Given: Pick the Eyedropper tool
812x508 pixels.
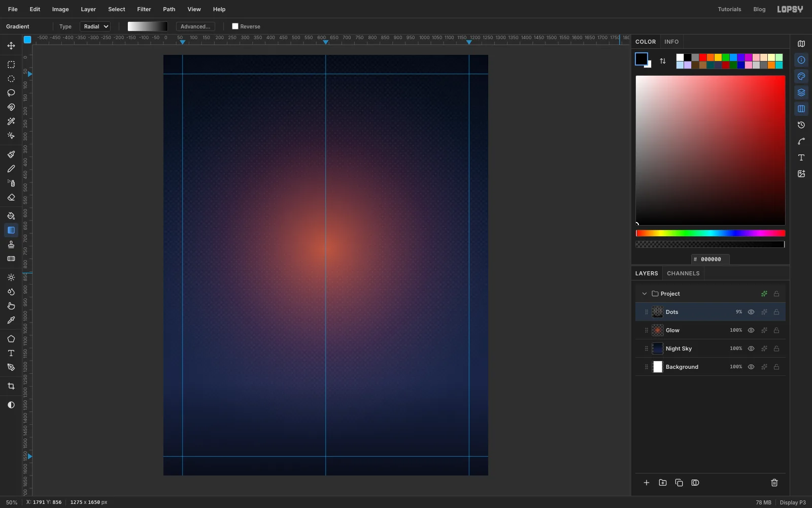Looking at the screenshot, I should coord(11,320).
